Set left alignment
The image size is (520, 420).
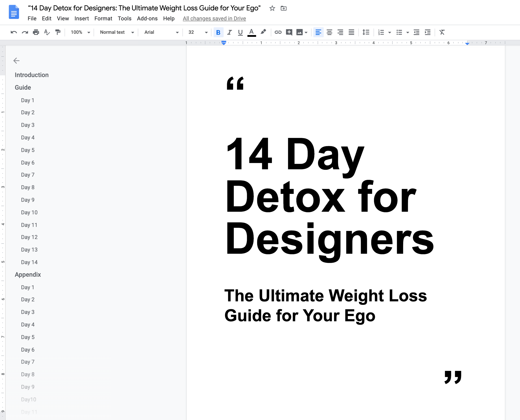pos(318,32)
